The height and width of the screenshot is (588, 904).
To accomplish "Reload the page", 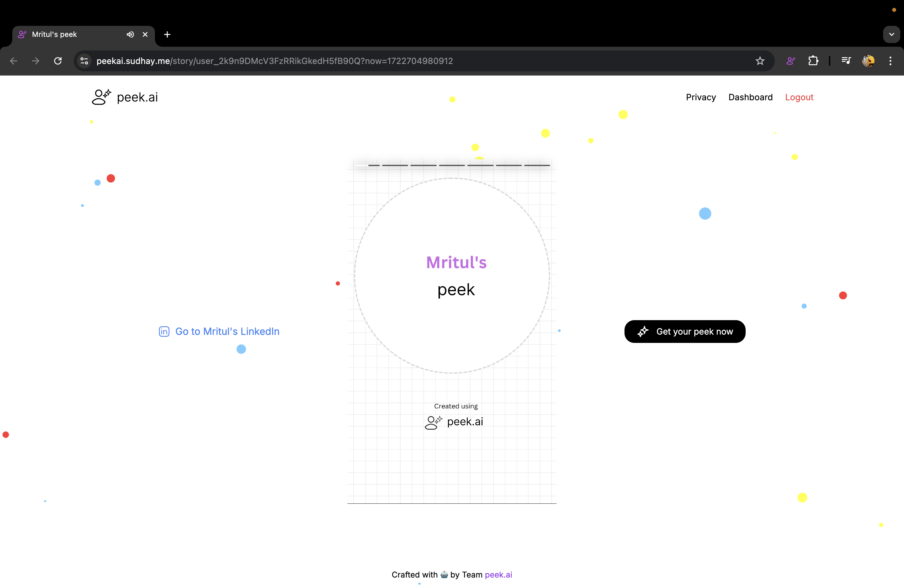I will coord(58,61).
